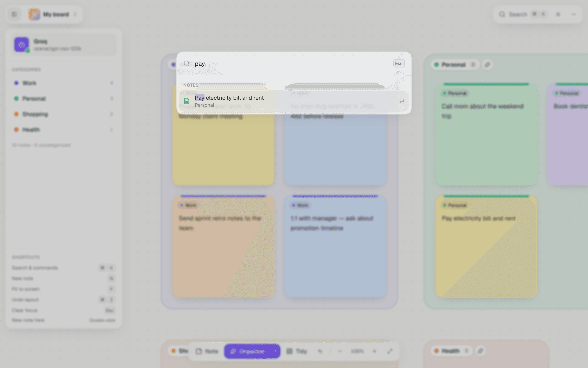Click the link icon next to the Personal group header

click(x=487, y=65)
